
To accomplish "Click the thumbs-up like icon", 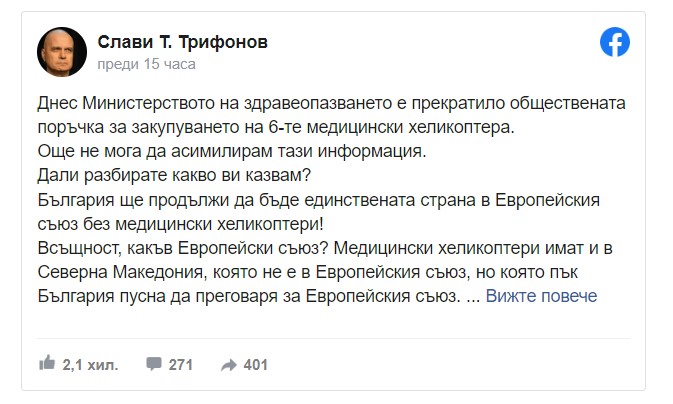I will [x=47, y=364].
